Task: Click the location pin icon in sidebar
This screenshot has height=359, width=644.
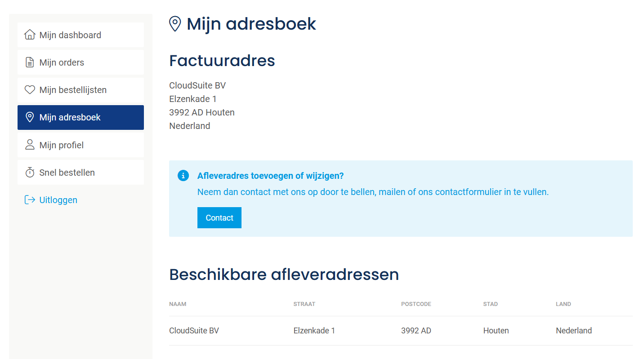Action: pyautogui.click(x=30, y=117)
